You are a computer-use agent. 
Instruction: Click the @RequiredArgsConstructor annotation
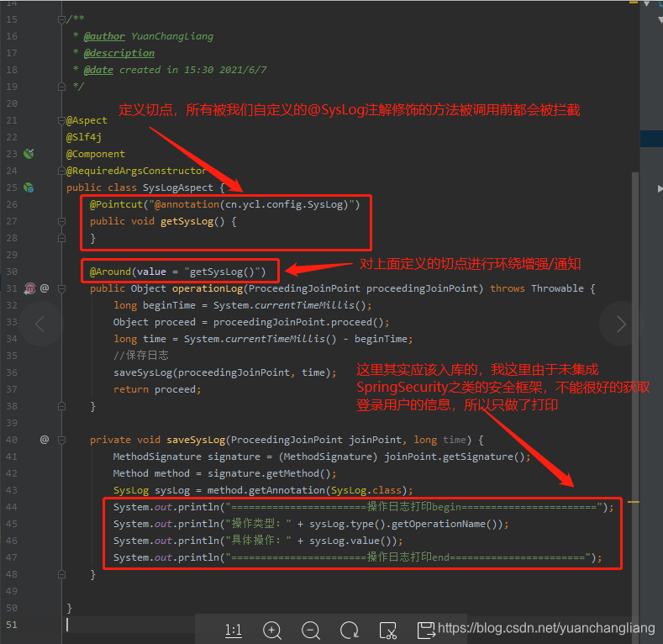[x=136, y=171]
